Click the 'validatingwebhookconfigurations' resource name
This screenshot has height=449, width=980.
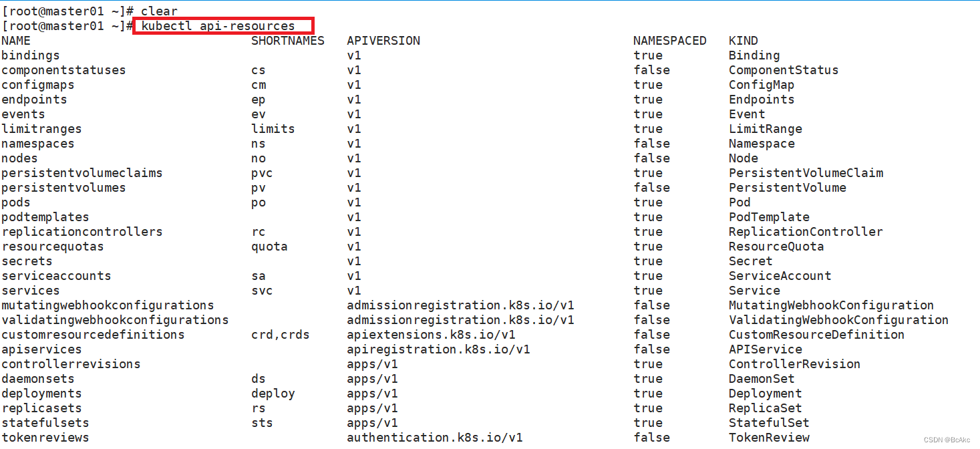coord(115,320)
